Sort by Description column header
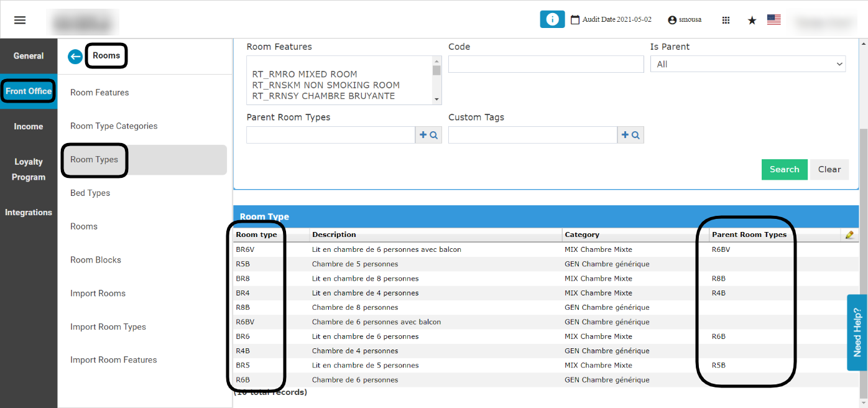This screenshot has width=868, height=408. pos(334,234)
